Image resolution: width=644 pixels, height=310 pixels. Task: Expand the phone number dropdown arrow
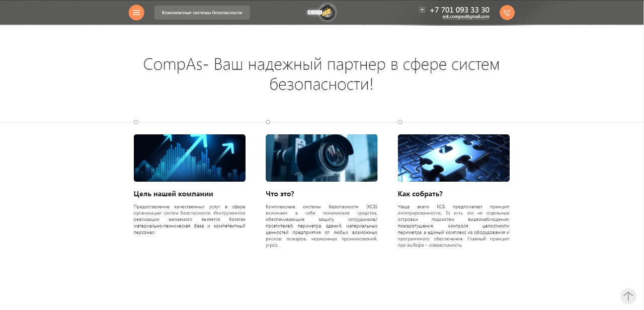(x=422, y=10)
